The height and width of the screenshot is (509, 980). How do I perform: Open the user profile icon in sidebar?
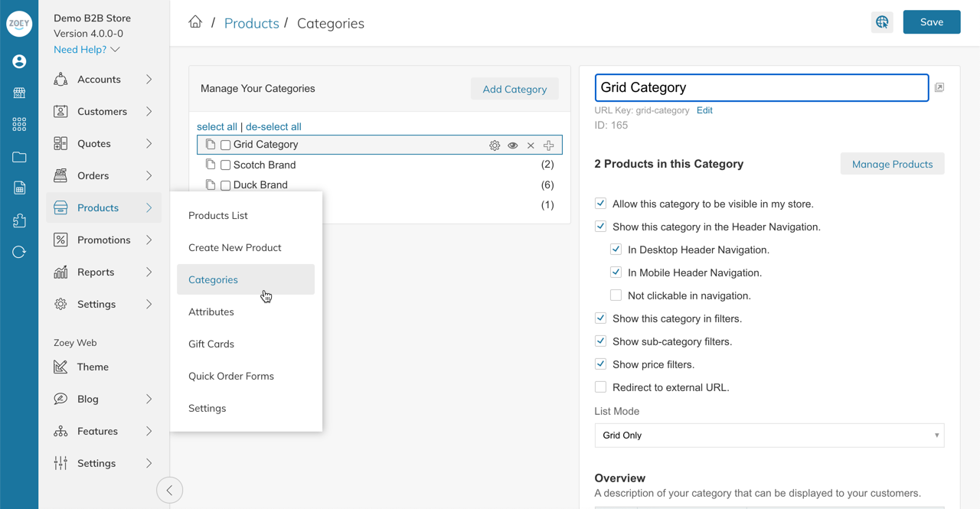click(x=19, y=61)
